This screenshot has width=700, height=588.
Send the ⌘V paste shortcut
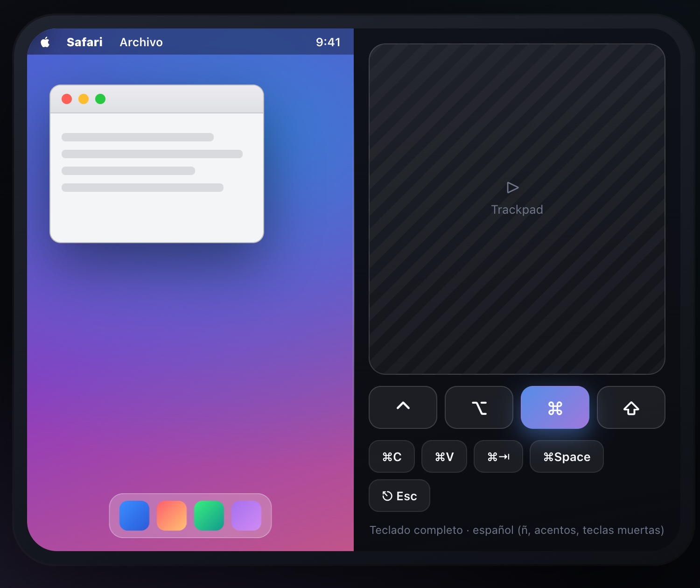(444, 456)
